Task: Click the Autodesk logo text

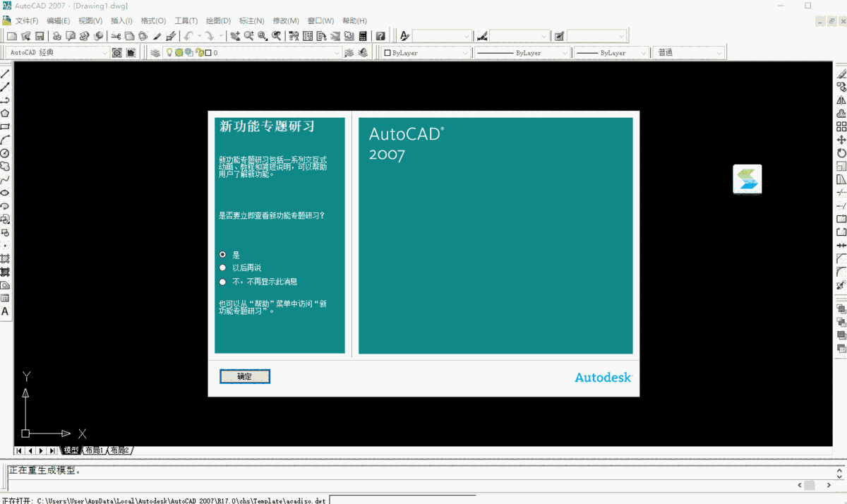Action: pyautogui.click(x=602, y=378)
